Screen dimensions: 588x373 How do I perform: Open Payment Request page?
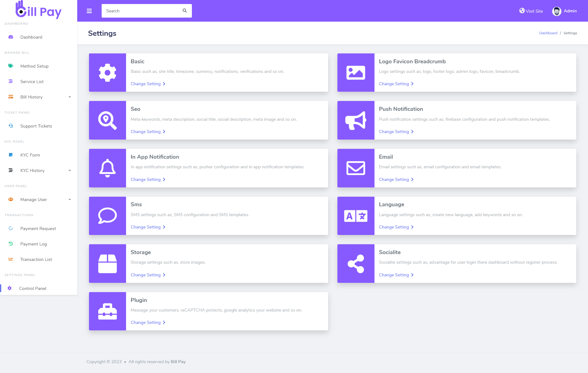click(x=39, y=228)
